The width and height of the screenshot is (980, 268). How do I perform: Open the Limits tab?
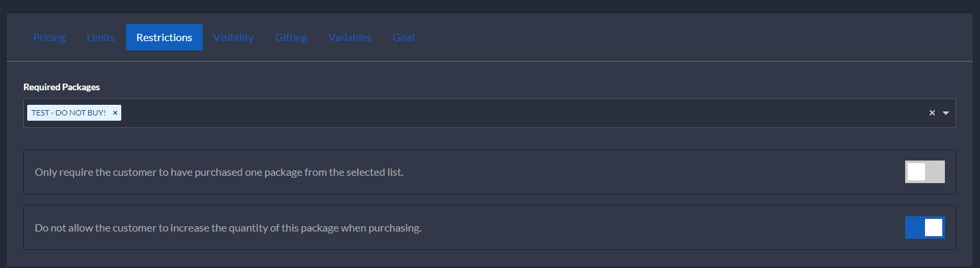[x=101, y=37]
